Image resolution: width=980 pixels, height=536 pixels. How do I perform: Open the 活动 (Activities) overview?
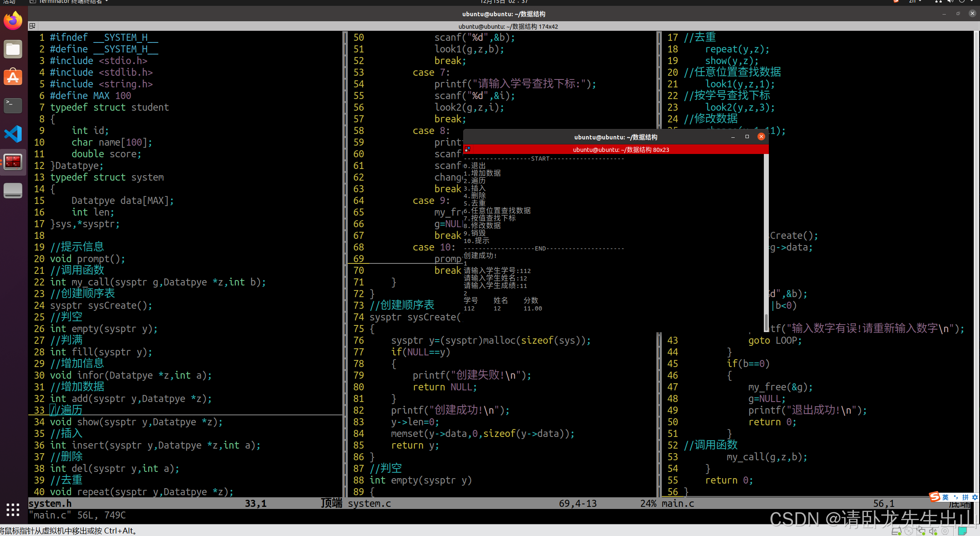(x=9, y=2)
